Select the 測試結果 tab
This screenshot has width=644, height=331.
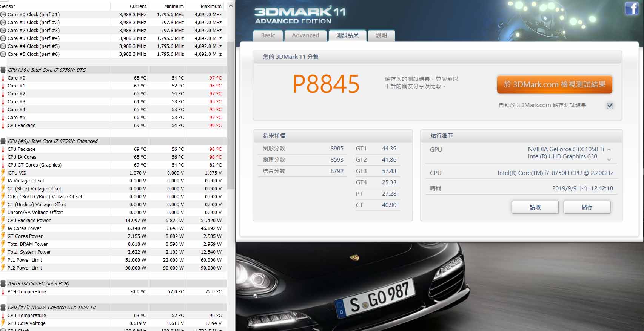pyautogui.click(x=347, y=35)
